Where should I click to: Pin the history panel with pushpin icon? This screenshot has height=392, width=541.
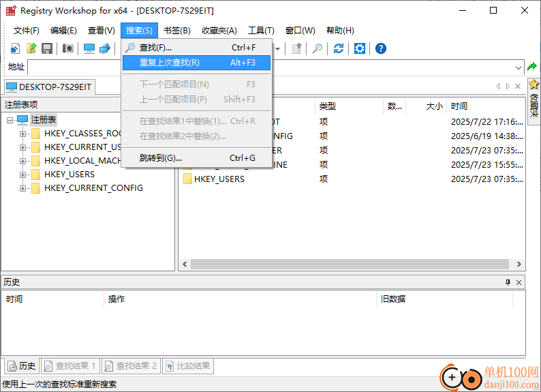pos(508,282)
